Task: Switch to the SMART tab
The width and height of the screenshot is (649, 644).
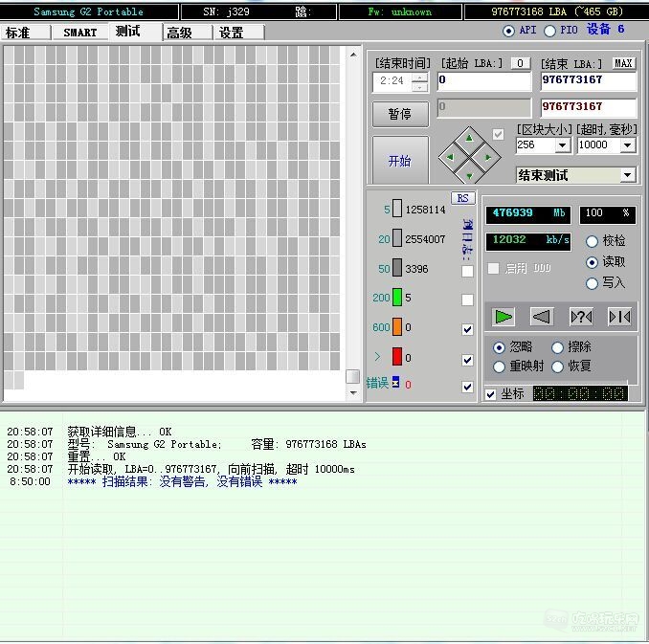Action: pos(79,33)
